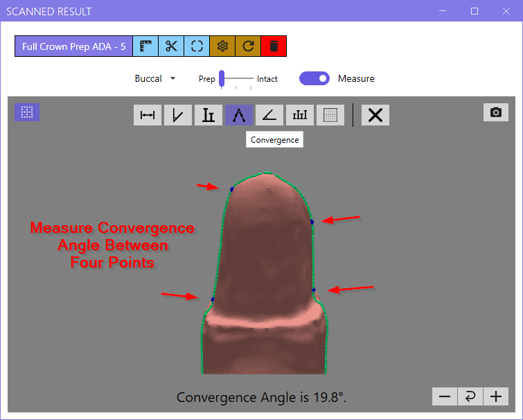This screenshot has width=523, height=420.
Task: Select the simple angle measurement tool
Action: [269, 115]
